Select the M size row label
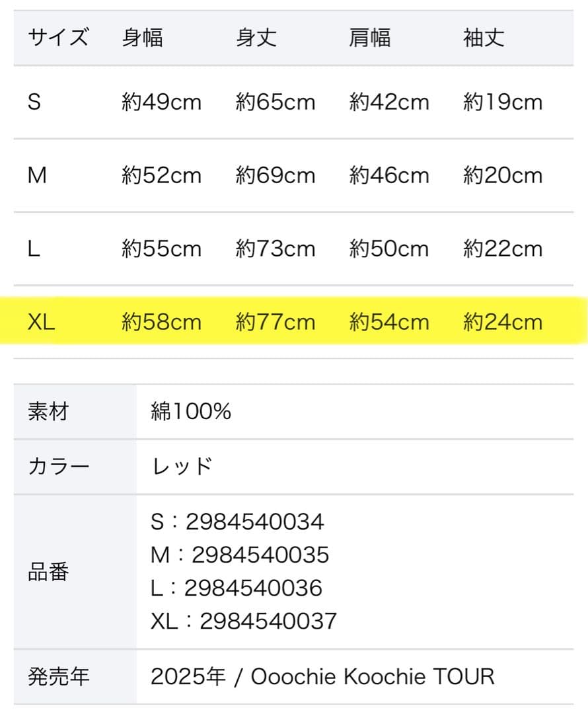The width and height of the screenshot is (588, 714). click(37, 175)
